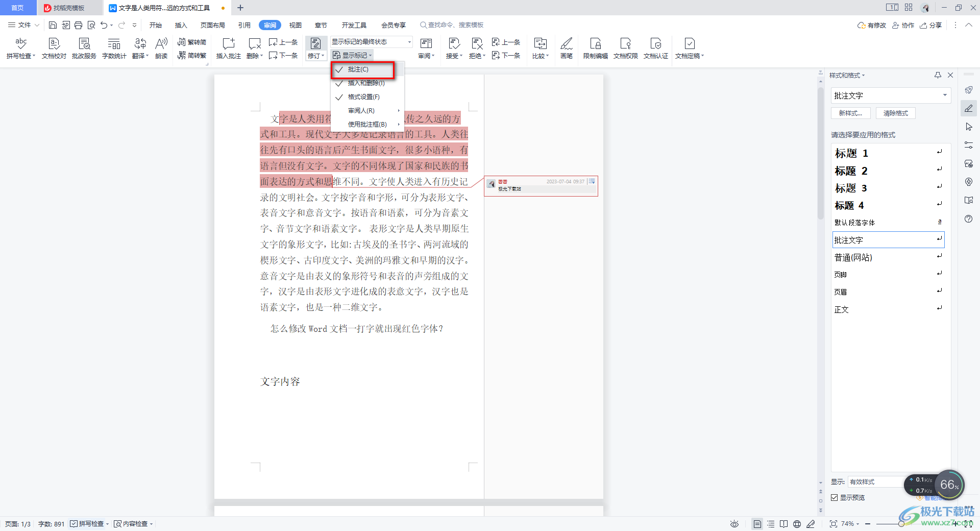Open restrict editing (限制编辑)
Screen dimensions: 980x531
(596, 49)
